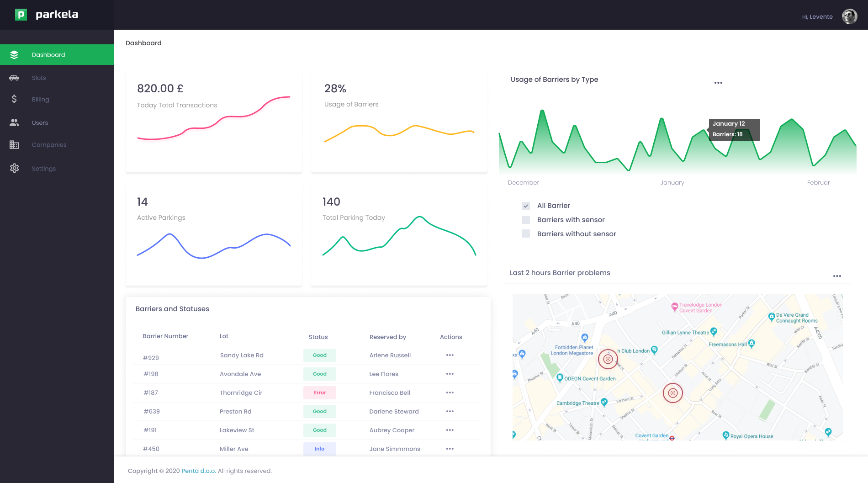Enable Barriers without sensor checkbox
868x483 pixels.
click(x=526, y=234)
